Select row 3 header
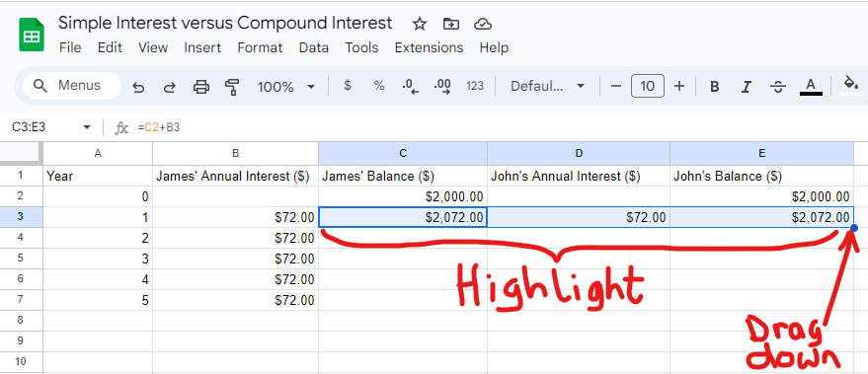The image size is (868, 374). [x=21, y=217]
